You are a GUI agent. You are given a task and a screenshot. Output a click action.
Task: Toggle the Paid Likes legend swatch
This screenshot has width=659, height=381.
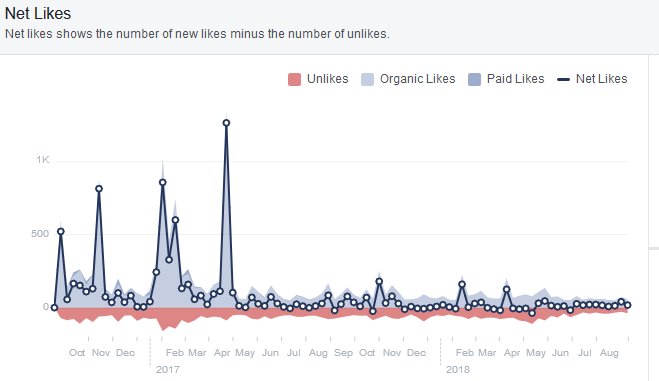click(x=474, y=79)
